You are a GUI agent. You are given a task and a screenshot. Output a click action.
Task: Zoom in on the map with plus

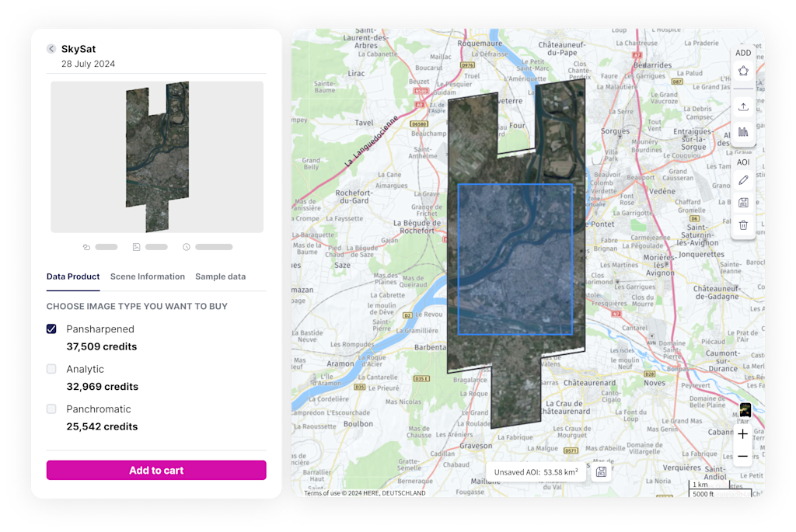click(x=742, y=434)
